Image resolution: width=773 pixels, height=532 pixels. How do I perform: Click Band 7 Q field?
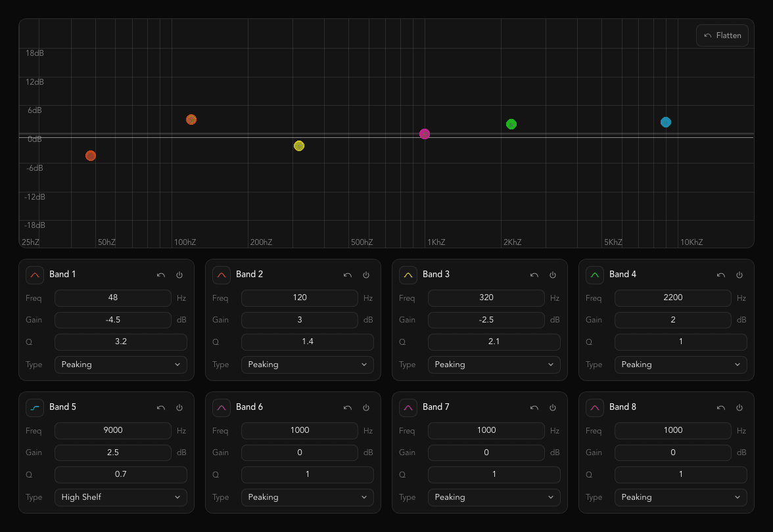494,474
